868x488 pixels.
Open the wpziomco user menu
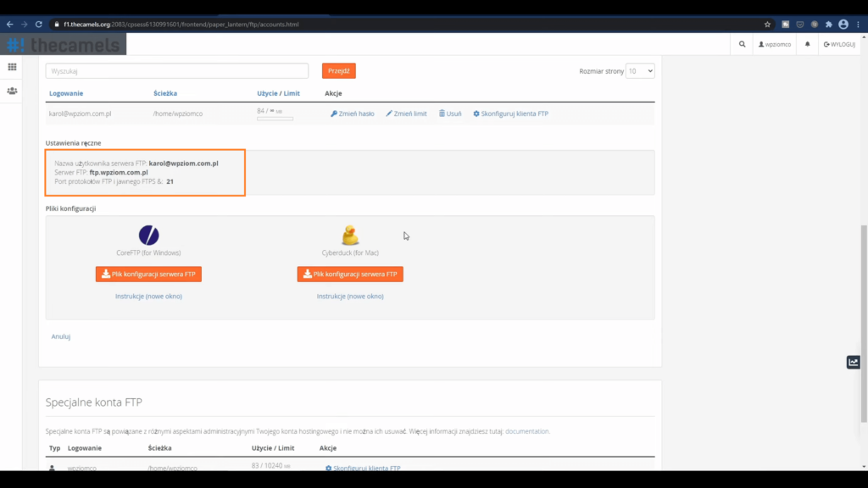point(775,44)
